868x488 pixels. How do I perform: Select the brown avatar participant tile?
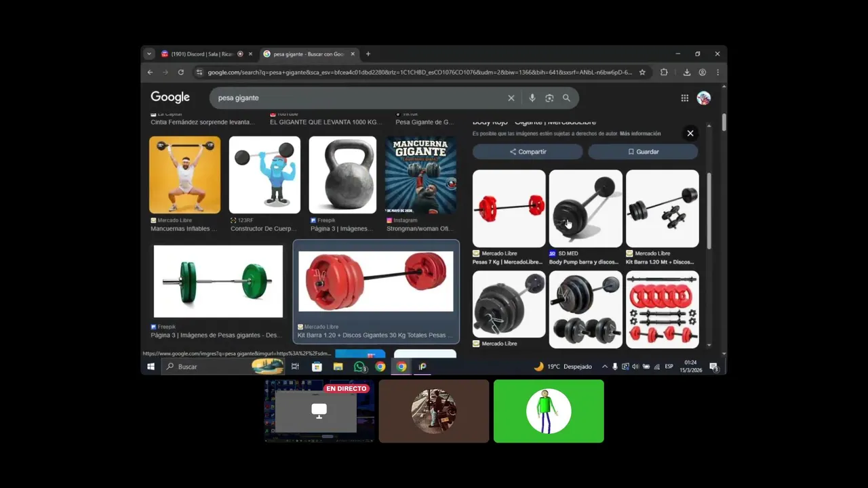(434, 411)
